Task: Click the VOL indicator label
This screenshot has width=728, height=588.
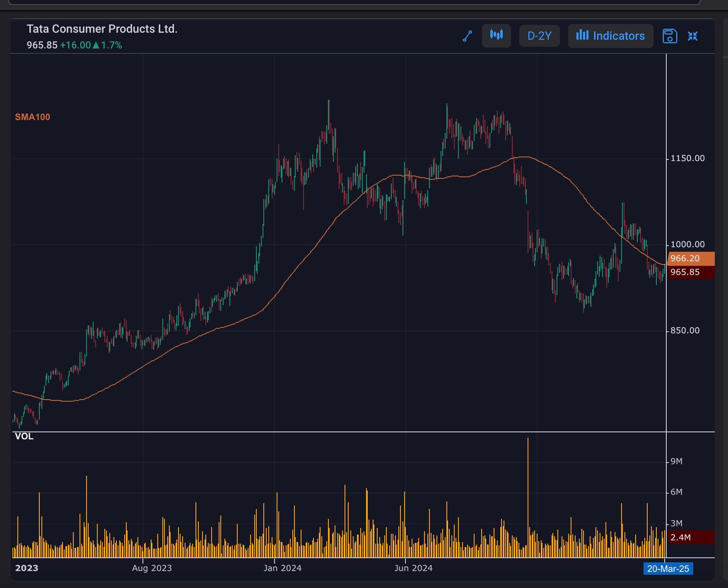Action: [24, 436]
